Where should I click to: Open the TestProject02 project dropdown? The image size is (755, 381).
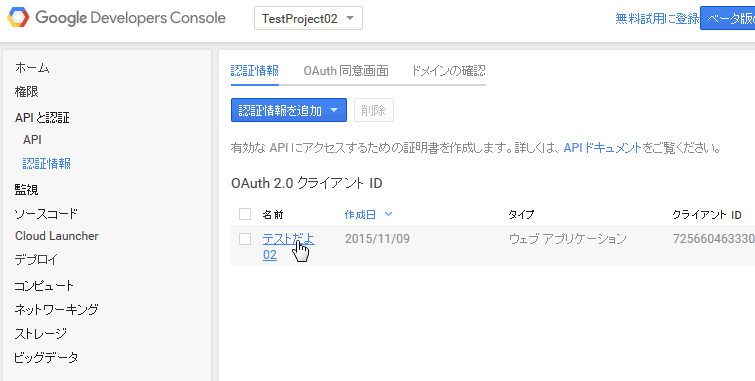(x=308, y=19)
